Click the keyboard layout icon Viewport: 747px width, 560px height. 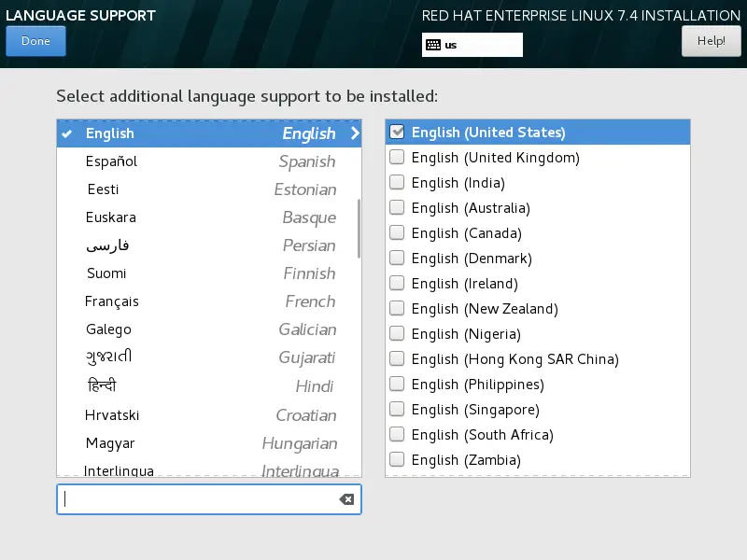click(433, 45)
